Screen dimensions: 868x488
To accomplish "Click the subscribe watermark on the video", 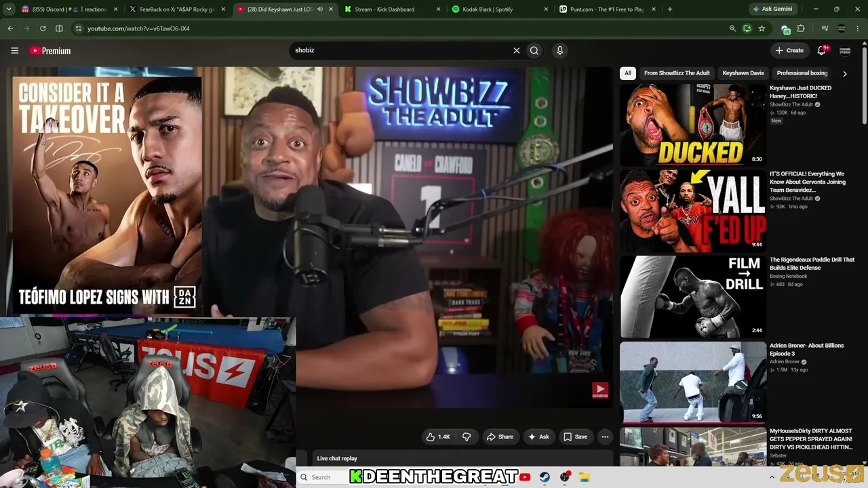I will tap(600, 390).
